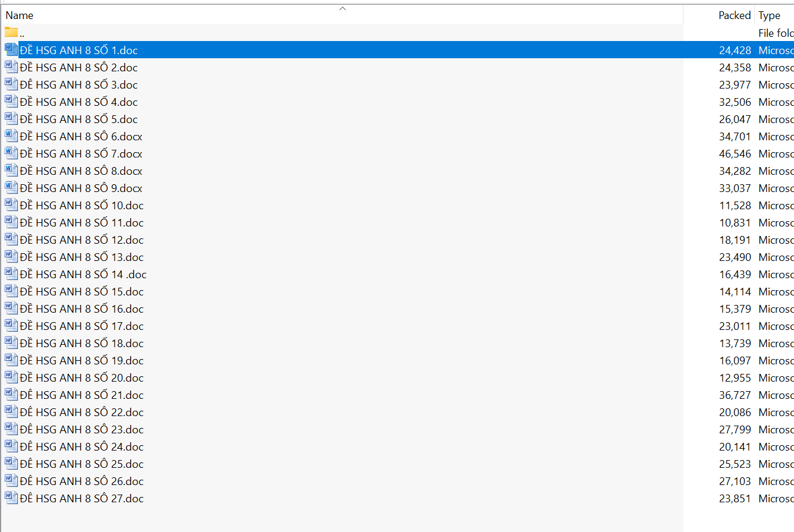Select file ĐÊ HSG ANH 8 SÔ 24.doc
The height and width of the screenshot is (532, 794).
click(x=81, y=447)
